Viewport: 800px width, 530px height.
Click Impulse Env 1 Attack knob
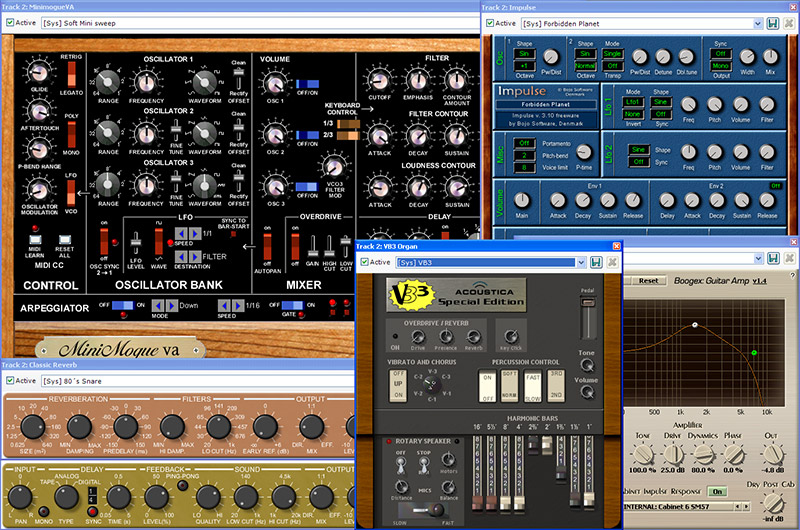coord(558,200)
